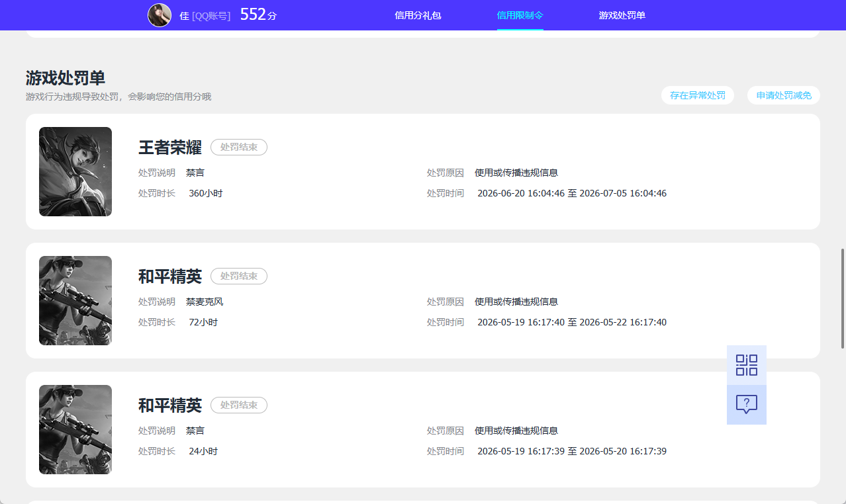Click the 王者荣耀 hero thumbnail

tap(75, 171)
